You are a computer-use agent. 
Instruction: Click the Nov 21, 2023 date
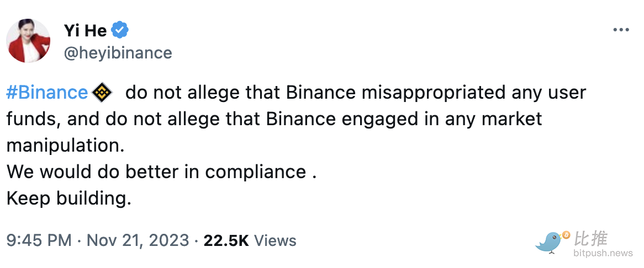pyautogui.click(x=138, y=240)
